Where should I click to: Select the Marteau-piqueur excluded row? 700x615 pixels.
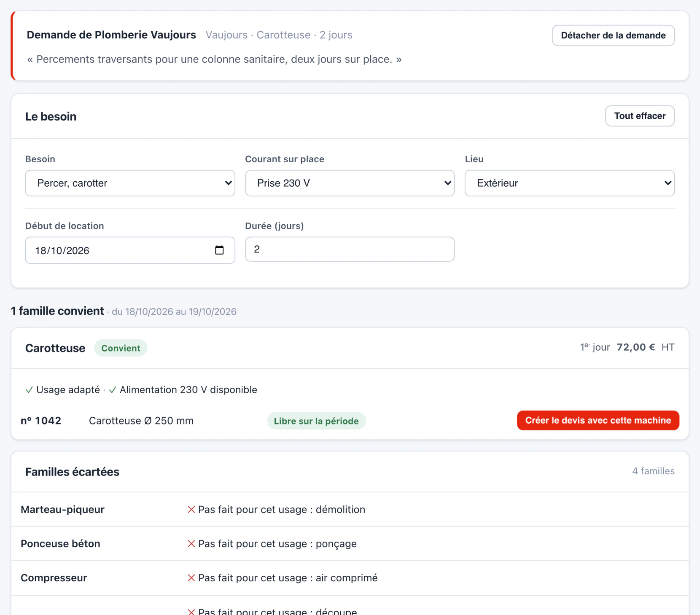[x=350, y=509]
